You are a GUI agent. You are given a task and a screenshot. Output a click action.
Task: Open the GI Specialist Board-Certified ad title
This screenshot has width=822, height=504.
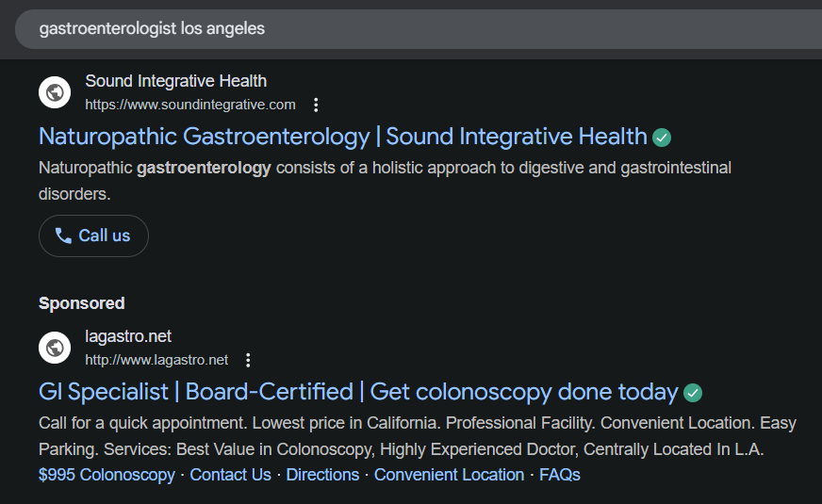pyautogui.click(x=358, y=392)
